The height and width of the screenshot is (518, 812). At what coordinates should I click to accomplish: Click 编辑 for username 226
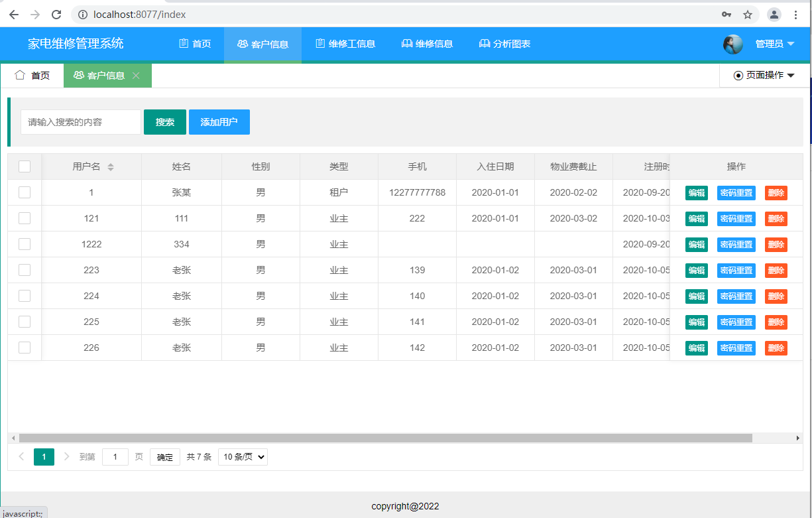[x=697, y=348]
